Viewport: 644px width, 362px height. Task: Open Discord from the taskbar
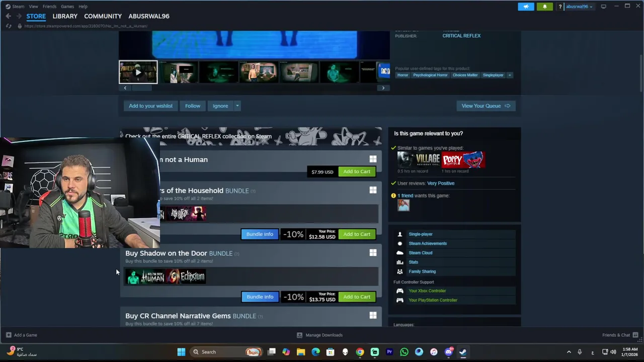click(x=448, y=352)
